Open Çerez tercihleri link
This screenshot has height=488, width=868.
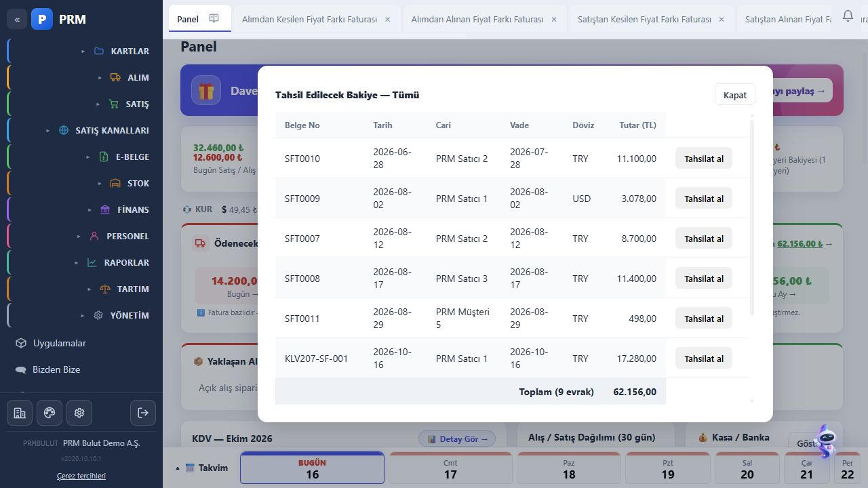coord(81,476)
